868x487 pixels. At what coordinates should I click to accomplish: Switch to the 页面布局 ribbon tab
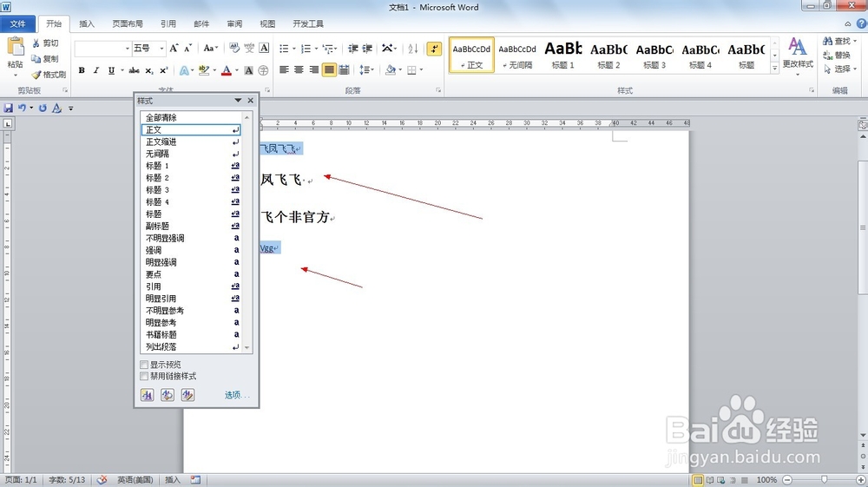click(128, 23)
